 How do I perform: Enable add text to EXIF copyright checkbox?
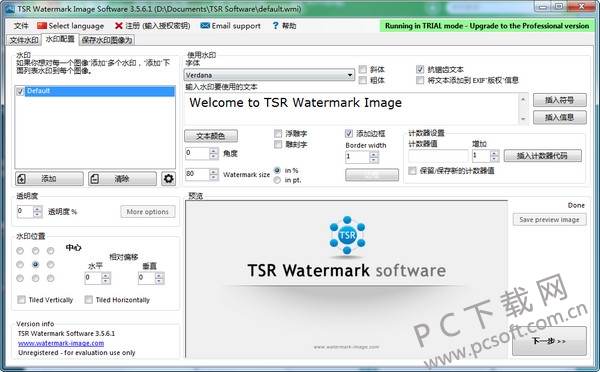(420, 80)
